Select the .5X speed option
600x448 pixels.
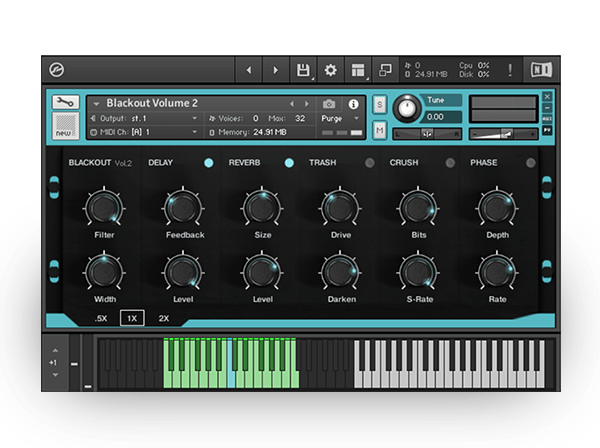(x=101, y=318)
